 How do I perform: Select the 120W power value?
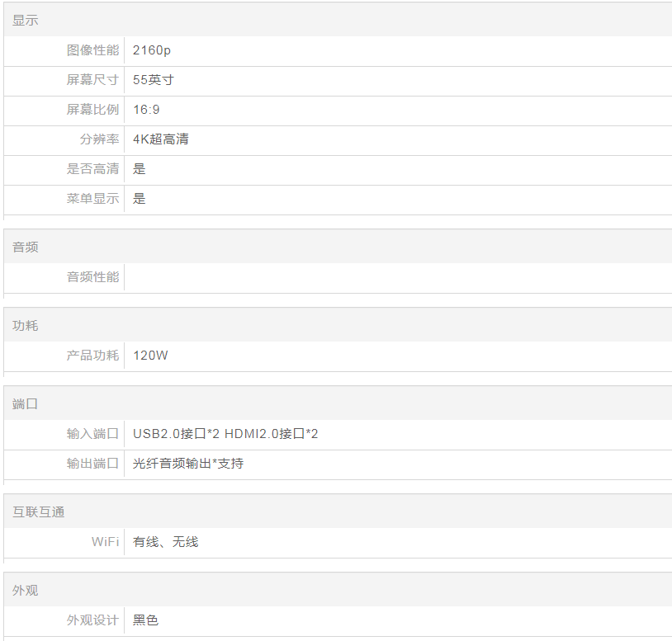[150, 356]
